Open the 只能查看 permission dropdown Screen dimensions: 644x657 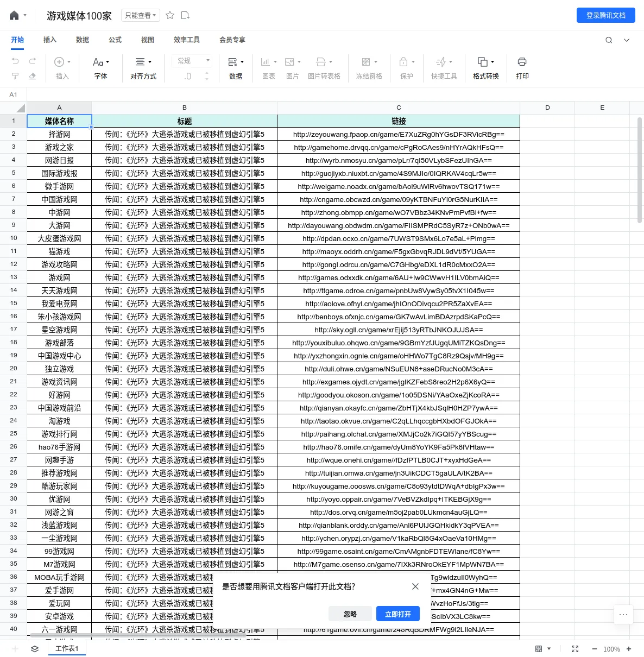pyautogui.click(x=140, y=15)
